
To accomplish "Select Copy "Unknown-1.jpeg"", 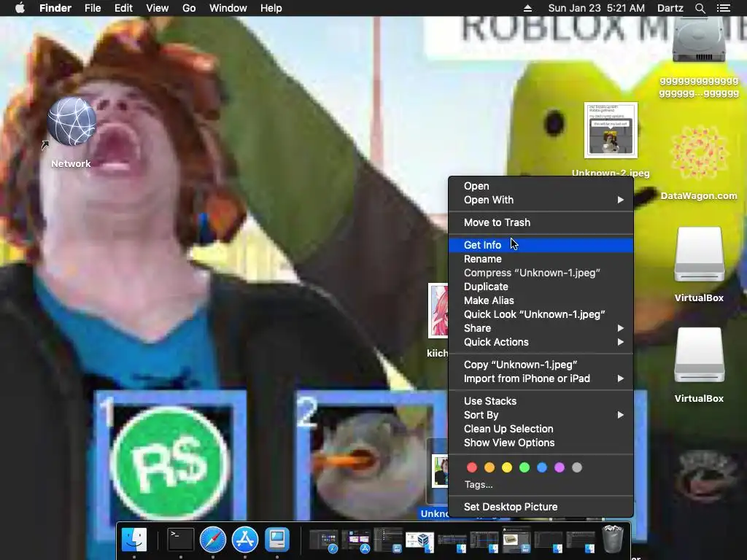I will click(x=541, y=365).
